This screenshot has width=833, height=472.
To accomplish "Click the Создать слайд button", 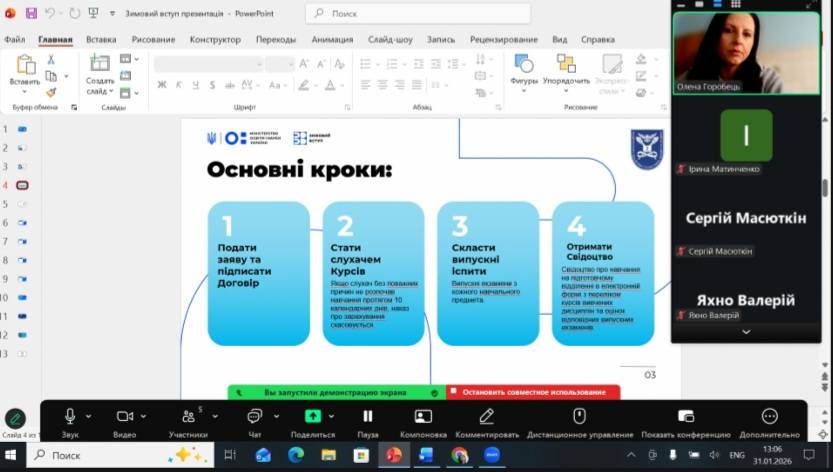I will pos(100,70).
